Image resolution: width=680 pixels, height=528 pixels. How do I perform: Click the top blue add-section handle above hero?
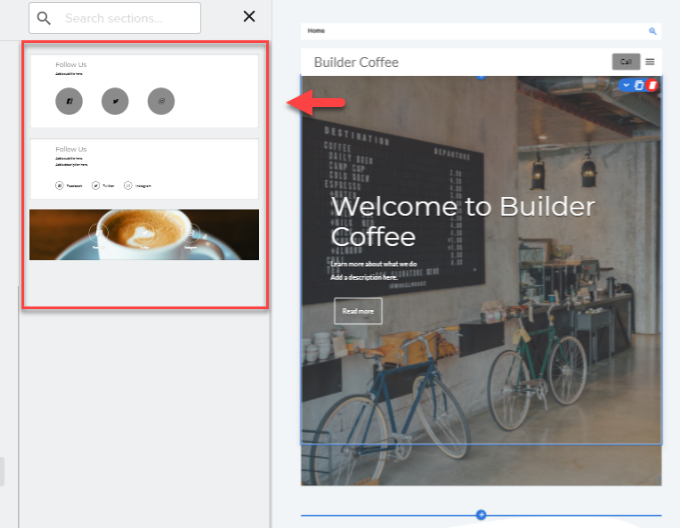coord(481,77)
